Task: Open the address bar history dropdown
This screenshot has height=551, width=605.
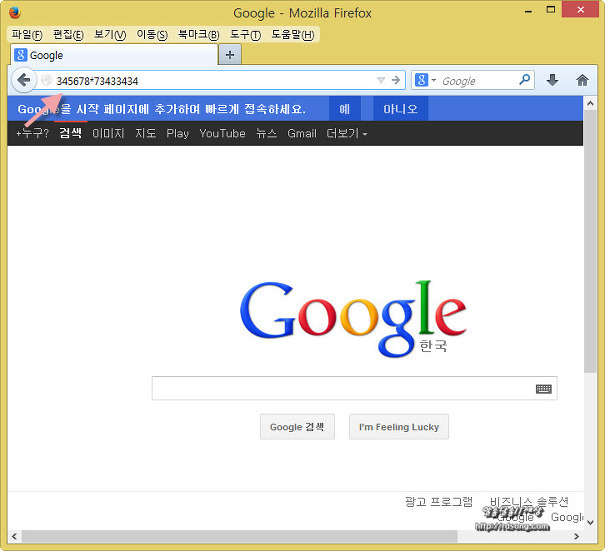Action: [381, 80]
